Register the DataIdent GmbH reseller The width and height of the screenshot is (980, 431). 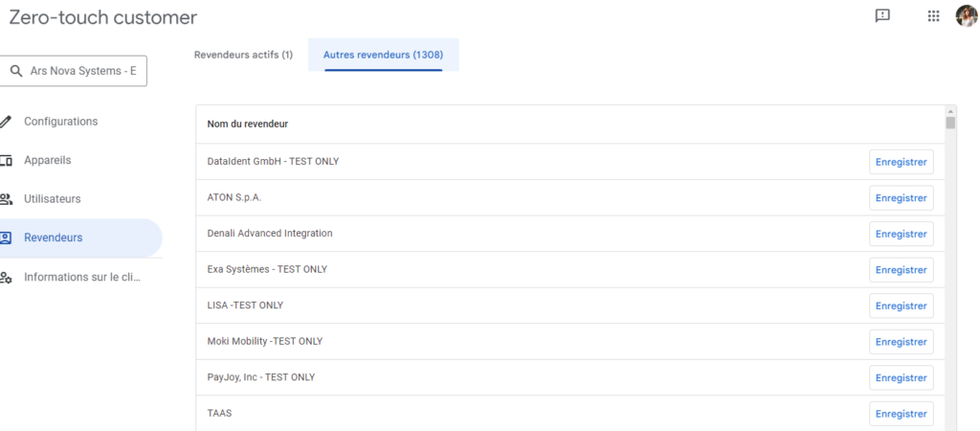[902, 162]
